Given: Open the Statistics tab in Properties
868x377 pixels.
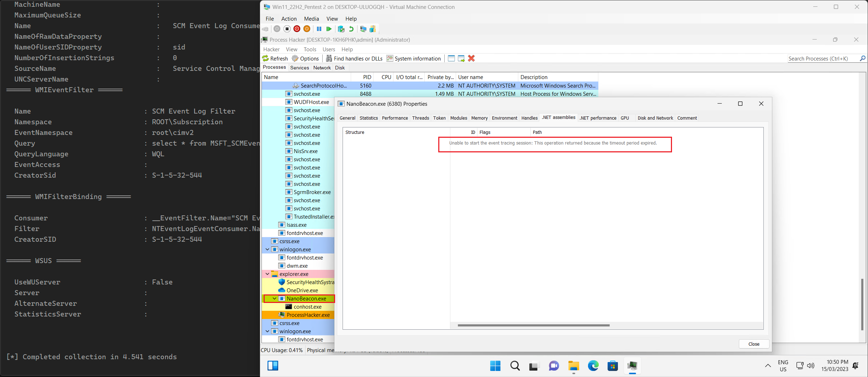Looking at the screenshot, I should [369, 118].
